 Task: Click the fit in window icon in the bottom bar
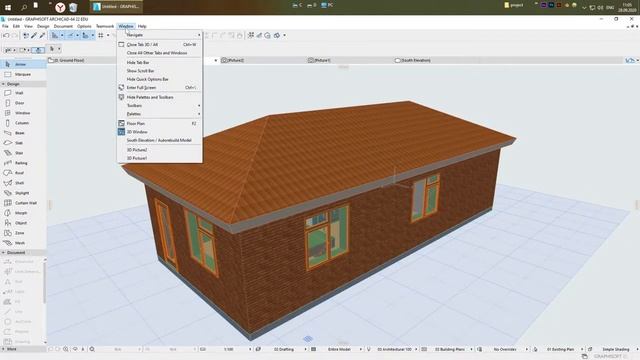(x=92, y=349)
